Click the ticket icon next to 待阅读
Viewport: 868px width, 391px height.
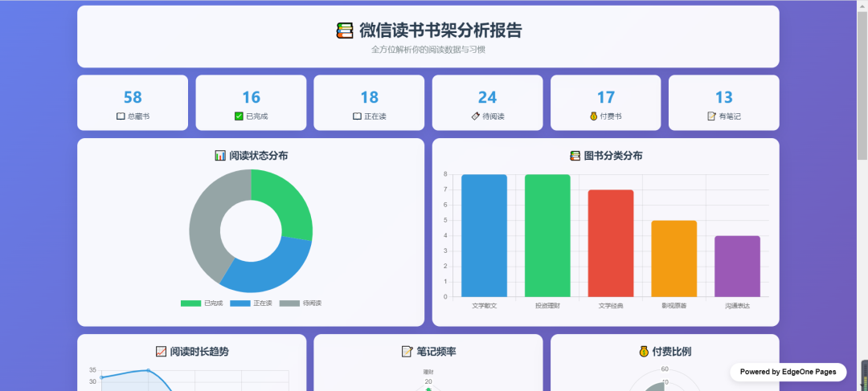tap(476, 116)
